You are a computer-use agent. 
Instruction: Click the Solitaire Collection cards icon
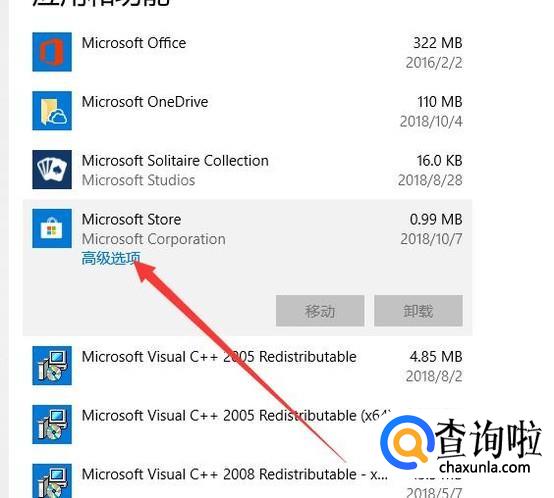(52, 170)
